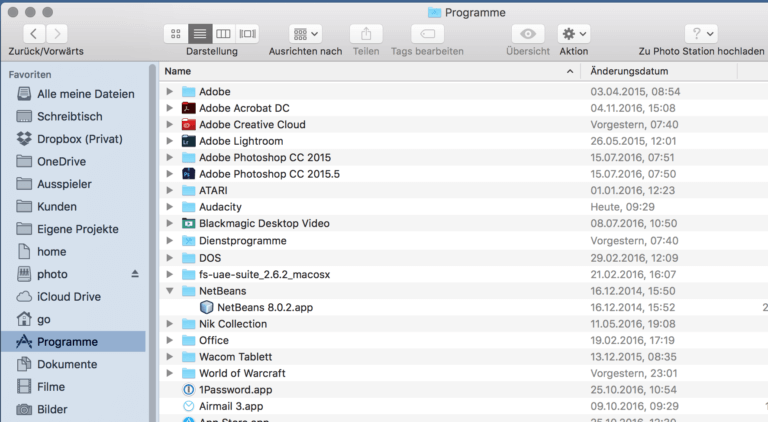Sort by the Änderungsdatum column header
Viewport: 768px width, 422px height.
click(x=660, y=71)
